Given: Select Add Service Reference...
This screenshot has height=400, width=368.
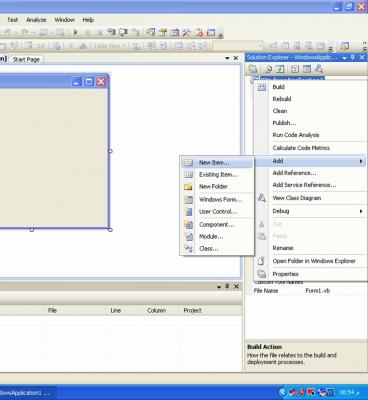Looking at the screenshot, I should pyautogui.click(x=304, y=185).
